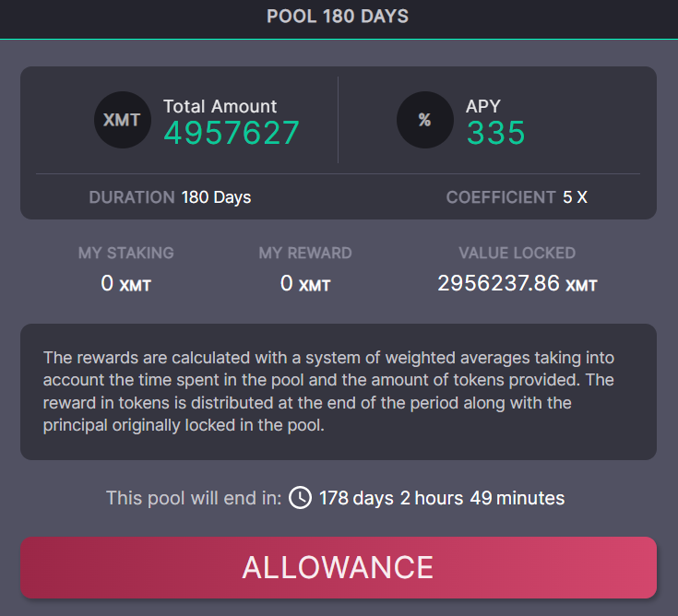Screen dimensions: 678x616
Task: Click the Total Amount value 4957627
Action: point(232,134)
